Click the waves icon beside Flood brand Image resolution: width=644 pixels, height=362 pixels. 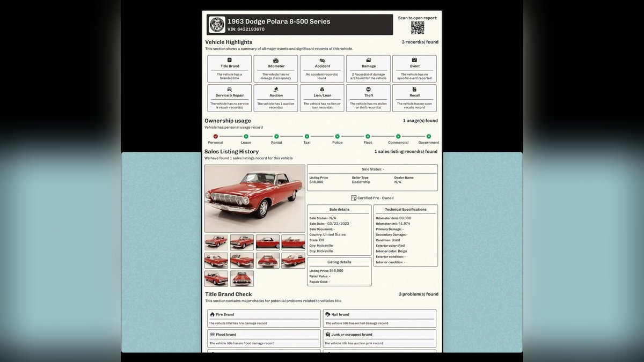coord(213,334)
